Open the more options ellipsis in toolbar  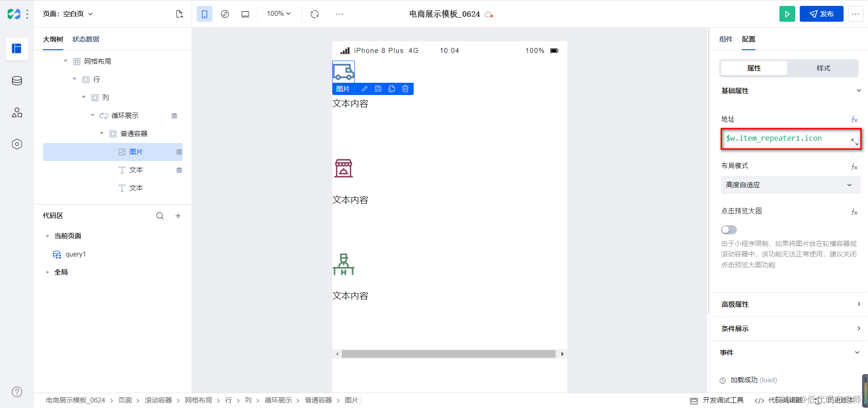coord(340,14)
